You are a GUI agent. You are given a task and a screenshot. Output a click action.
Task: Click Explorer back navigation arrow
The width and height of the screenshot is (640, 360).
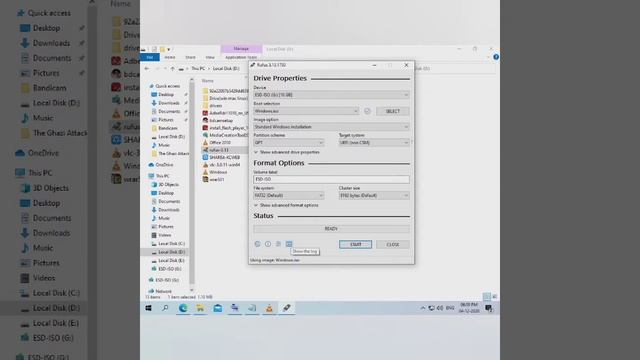[x=147, y=69]
